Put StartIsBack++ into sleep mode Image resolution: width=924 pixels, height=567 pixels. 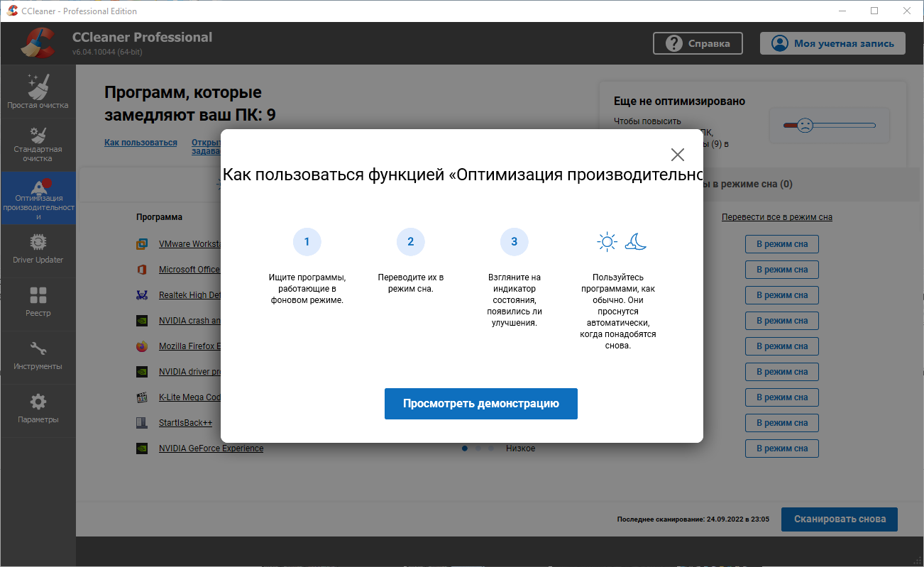point(781,423)
